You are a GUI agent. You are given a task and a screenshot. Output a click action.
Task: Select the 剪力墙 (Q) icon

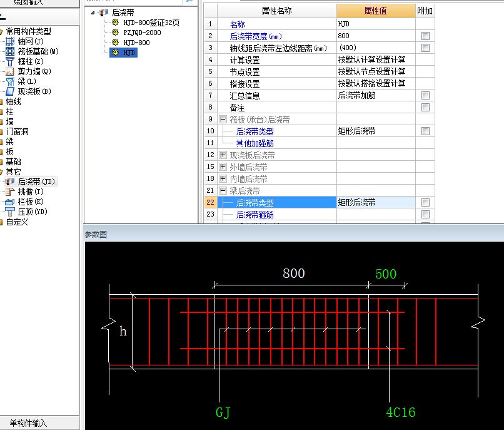[x=10, y=71]
